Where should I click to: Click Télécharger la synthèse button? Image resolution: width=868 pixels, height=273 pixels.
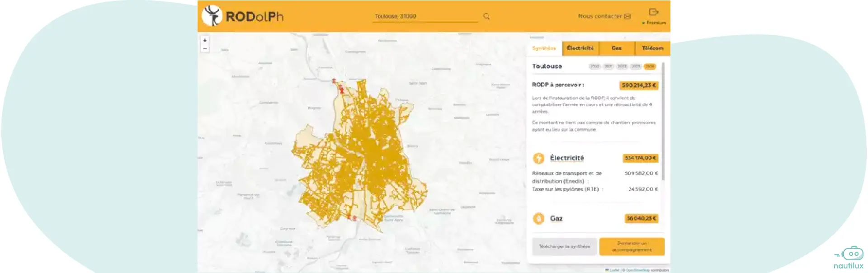click(564, 246)
